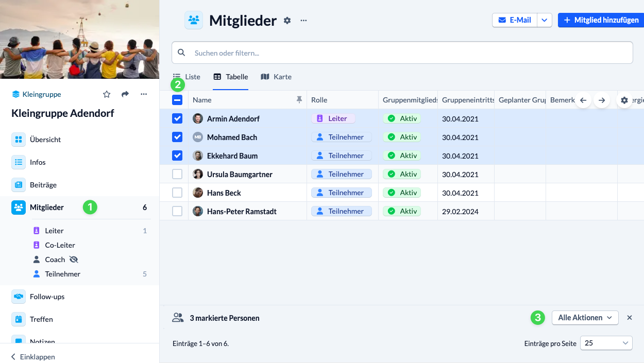Click the star favorite icon beside Kleingruppe

107,94
